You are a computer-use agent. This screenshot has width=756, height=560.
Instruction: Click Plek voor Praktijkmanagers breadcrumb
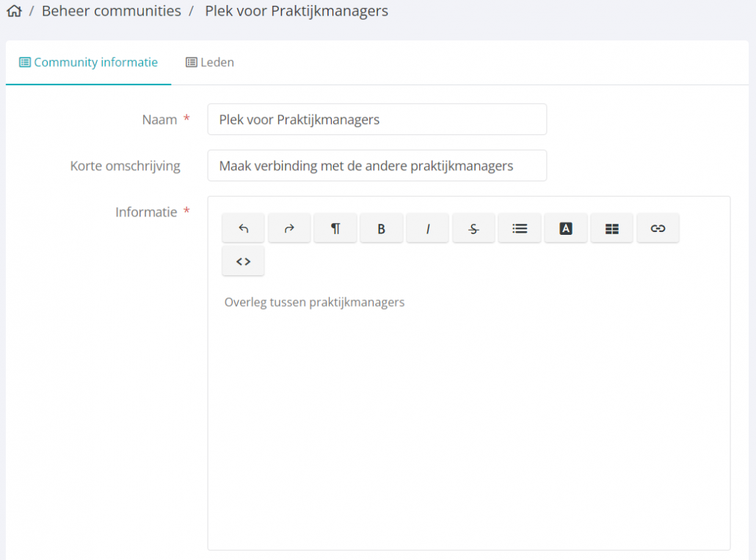[297, 10]
